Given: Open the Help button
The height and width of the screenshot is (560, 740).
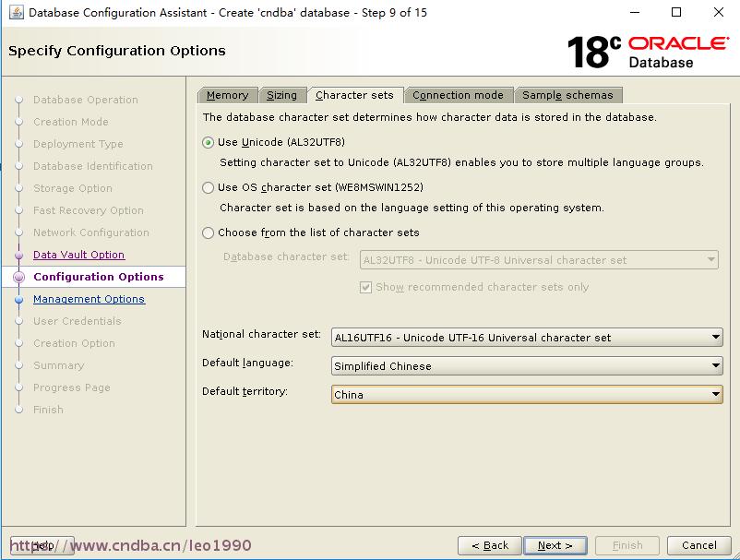Looking at the screenshot, I should pos(42,545).
